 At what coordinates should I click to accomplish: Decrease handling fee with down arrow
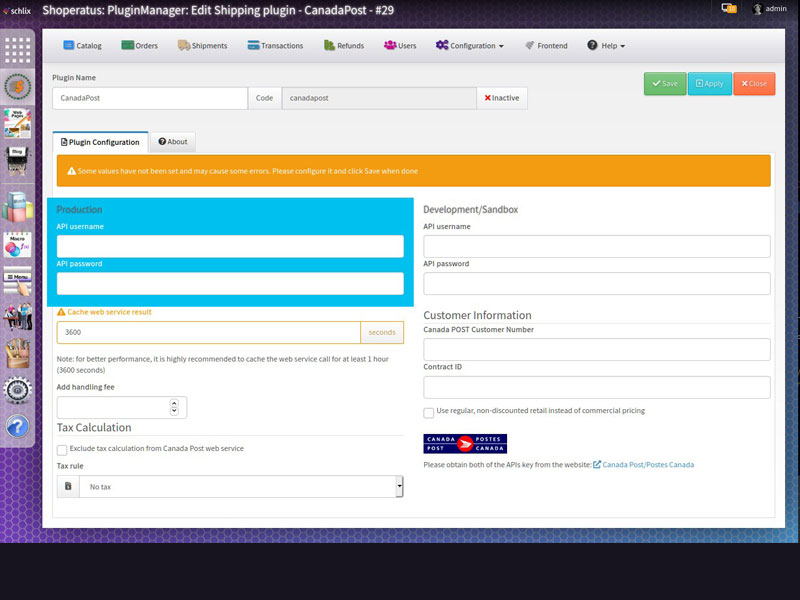pos(174,411)
